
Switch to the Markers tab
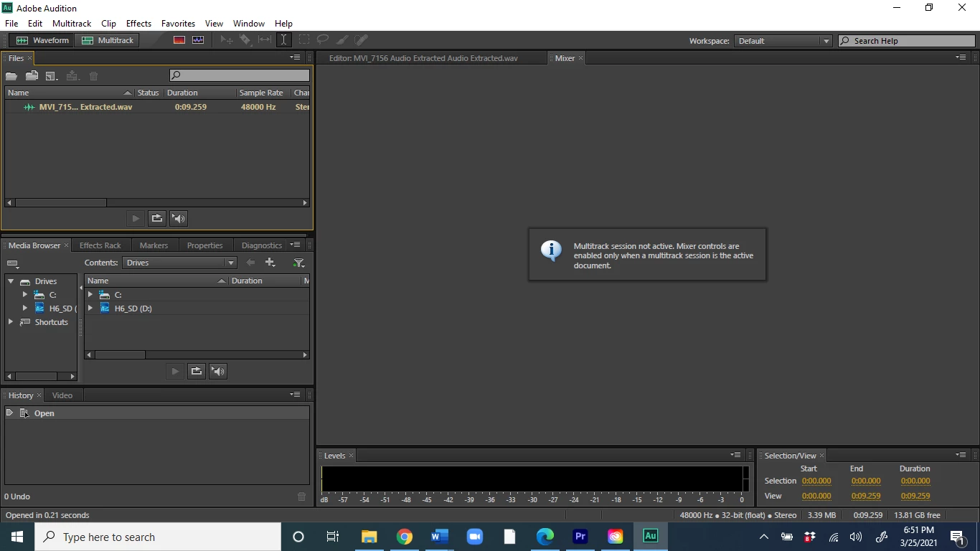tap(154, 245)
